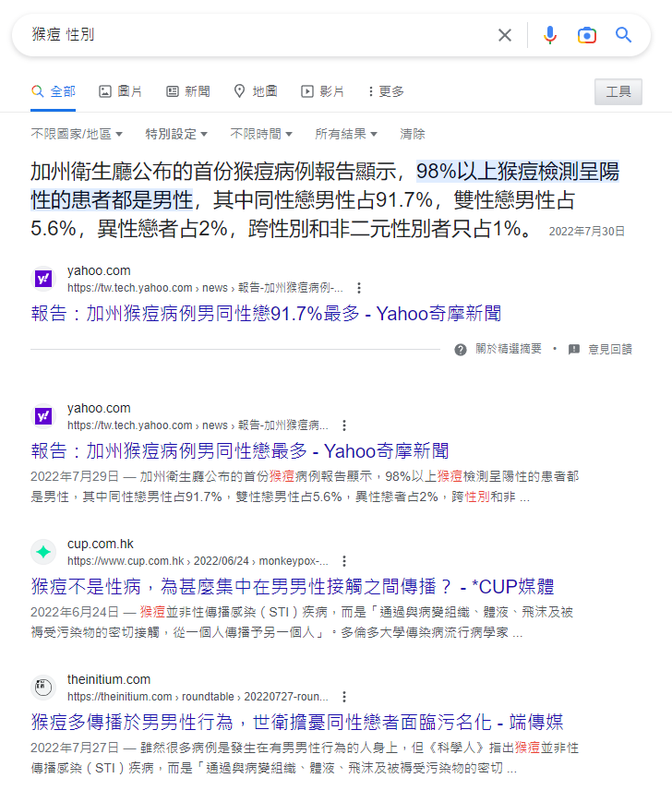The height and width of the screenshot is (790, 672).
Task: Clear the search box with the X icon
Action: (505, 35)
